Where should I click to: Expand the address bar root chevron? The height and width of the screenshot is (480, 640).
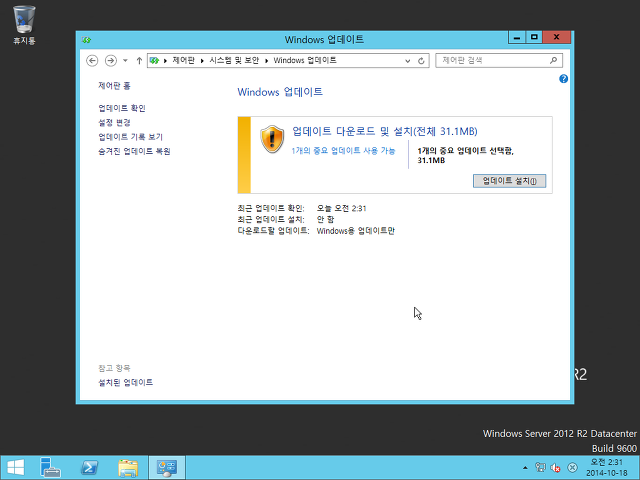click(165, 61)
